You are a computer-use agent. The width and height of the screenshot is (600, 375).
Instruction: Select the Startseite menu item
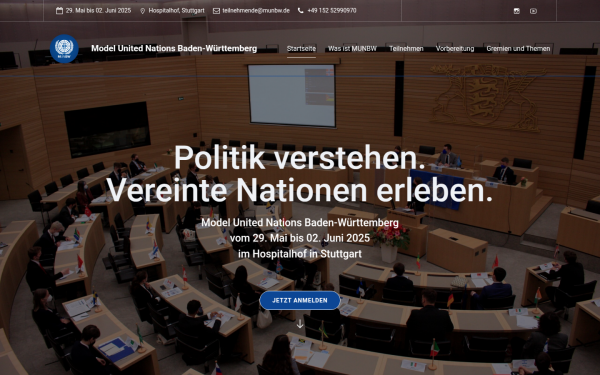coord(302,49)
